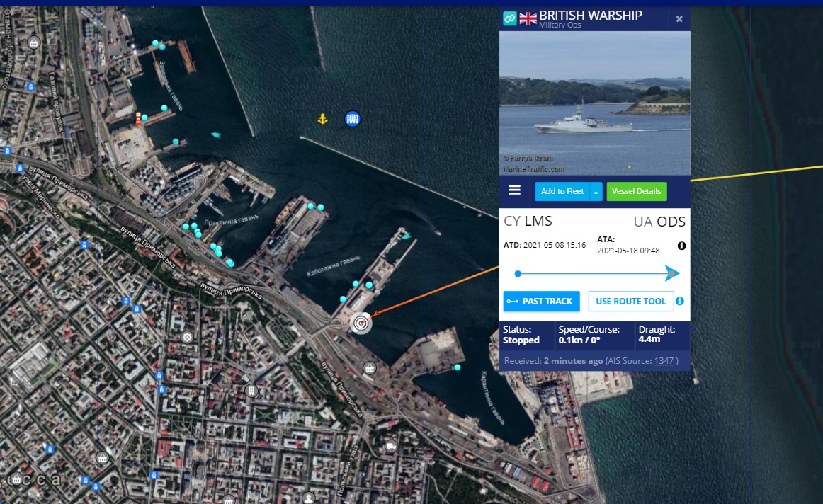The width and height of the screenshot is (823, 504).
Task: Open Vessel Details
Action: [636, 191]
